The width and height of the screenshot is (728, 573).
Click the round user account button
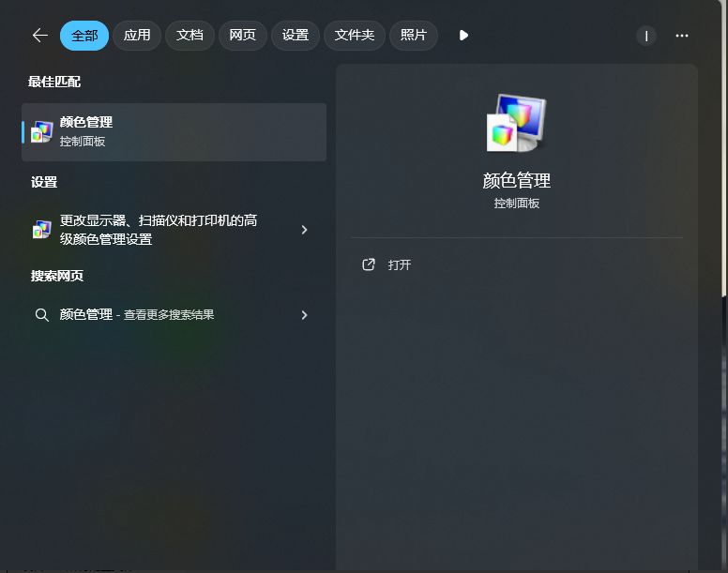point(645,36)
